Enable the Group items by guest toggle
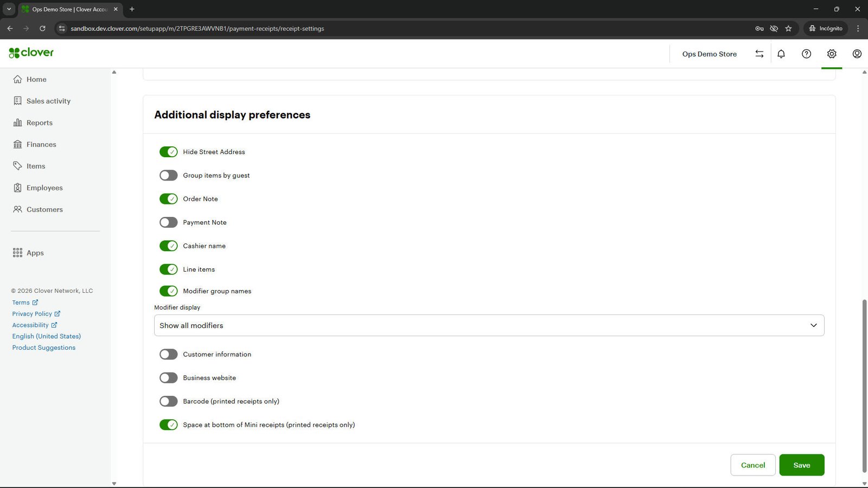This screenshot has width=868, height=488. tap(168, 175)
